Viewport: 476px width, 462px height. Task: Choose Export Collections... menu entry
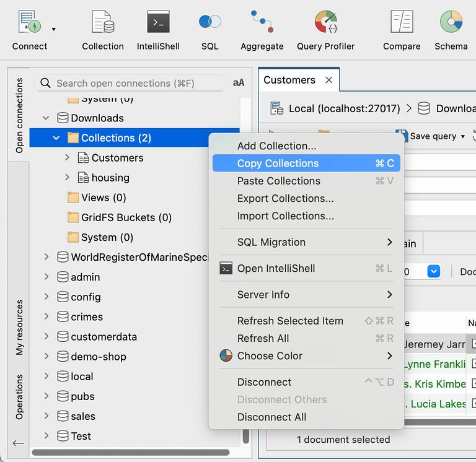(x=285, y=198)
